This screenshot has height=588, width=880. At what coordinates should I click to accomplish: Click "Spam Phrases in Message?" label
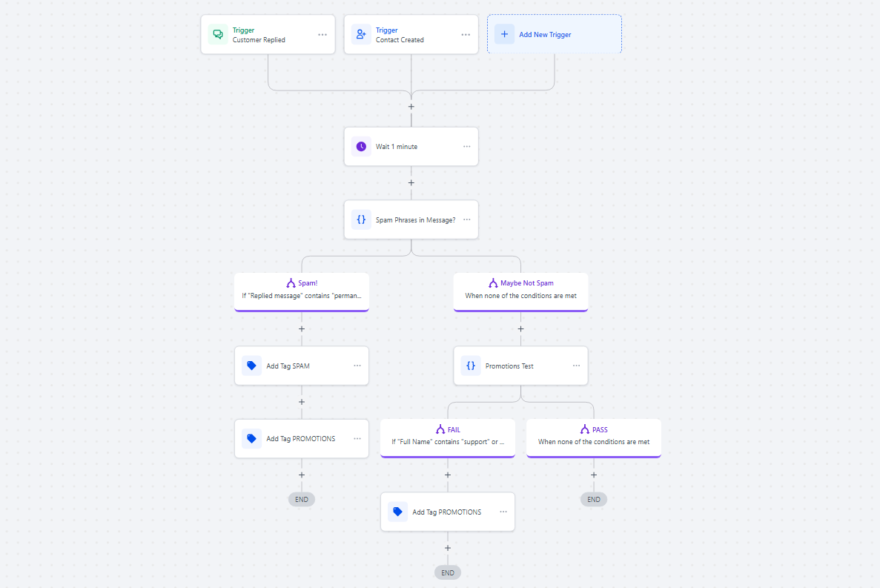click(x=415, y=220)
